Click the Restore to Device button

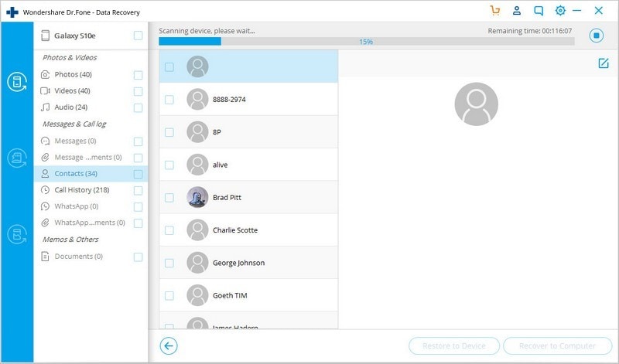tap(454, 346)
